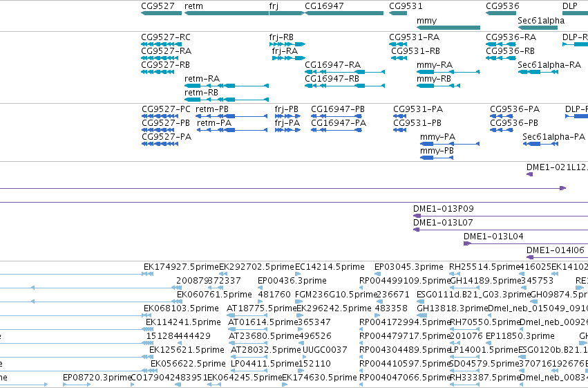
Task: Click the EP11850.3prime EST label
Action: [x=520, y=336]
